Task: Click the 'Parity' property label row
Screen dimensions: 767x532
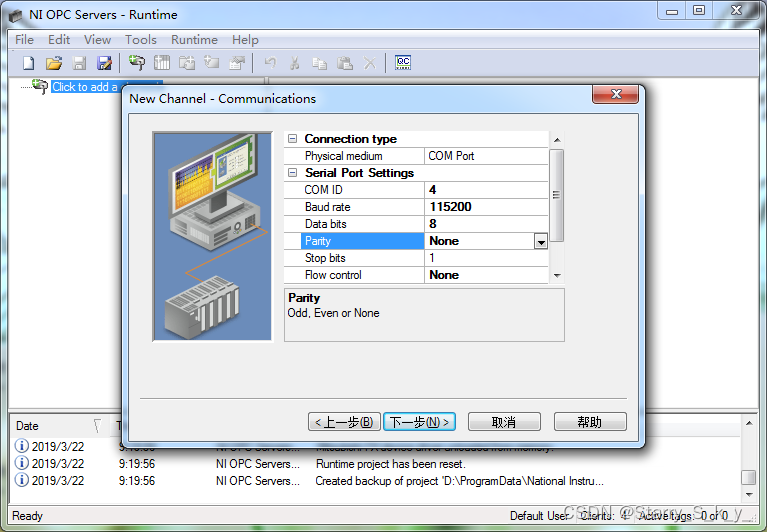Action: point(362,241)
